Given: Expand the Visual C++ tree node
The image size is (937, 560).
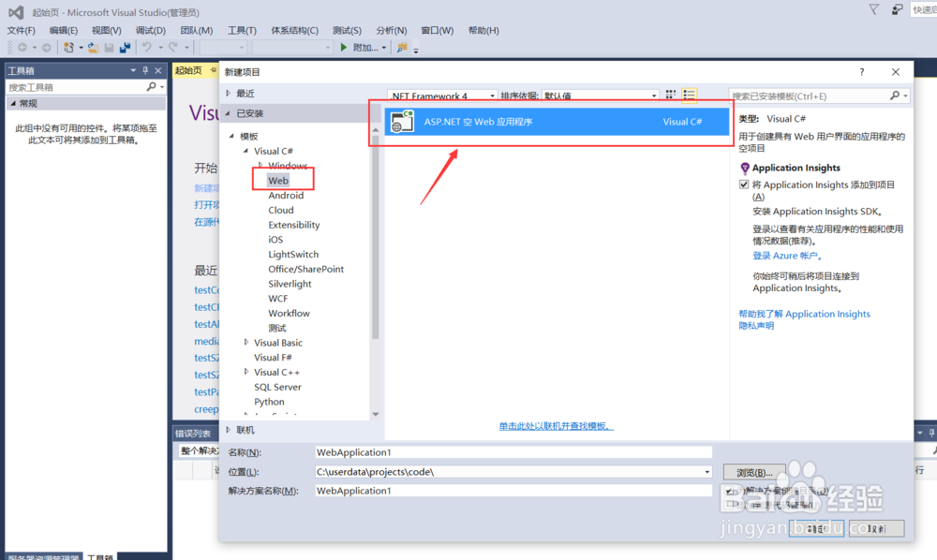Looking at the screenshot, I should (x=246, y=372).
